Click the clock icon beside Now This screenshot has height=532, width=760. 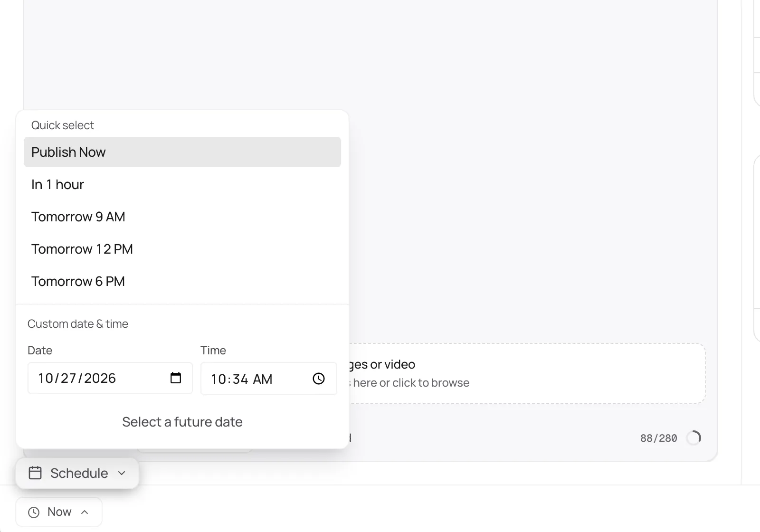pyautogui.click(x=34, y=513)
